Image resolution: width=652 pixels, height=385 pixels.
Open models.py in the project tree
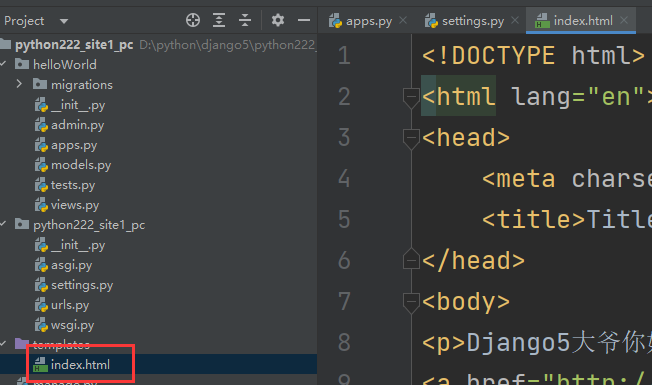tap(81, 165)
